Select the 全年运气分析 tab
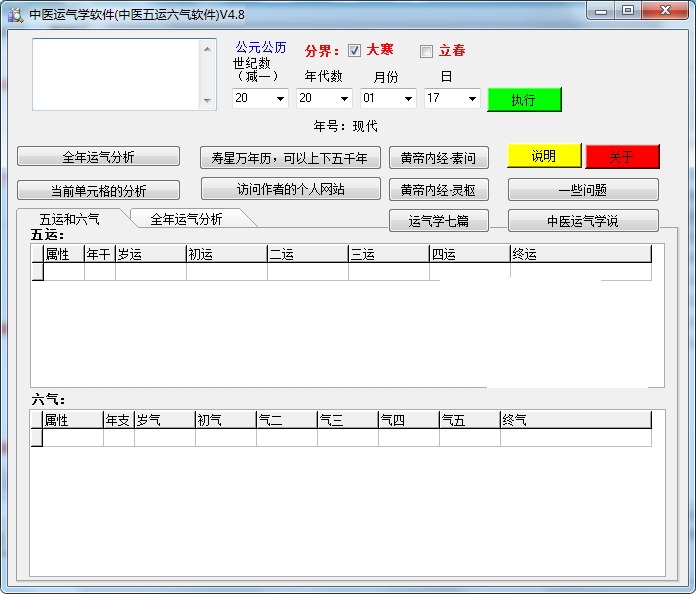 (186, 219)
